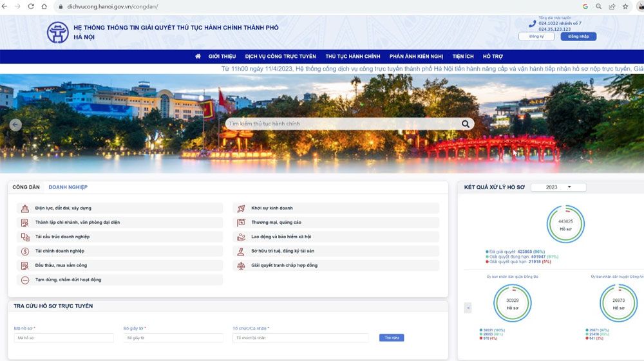
Task: Open Sở hữu trí tuệ, đăng ký tài sản
Action: (x=283, y=251)
